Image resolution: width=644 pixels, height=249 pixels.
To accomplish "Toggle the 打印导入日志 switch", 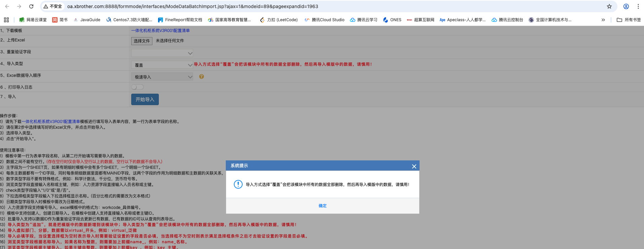I will pyautogui.click(x=137, y=87).
